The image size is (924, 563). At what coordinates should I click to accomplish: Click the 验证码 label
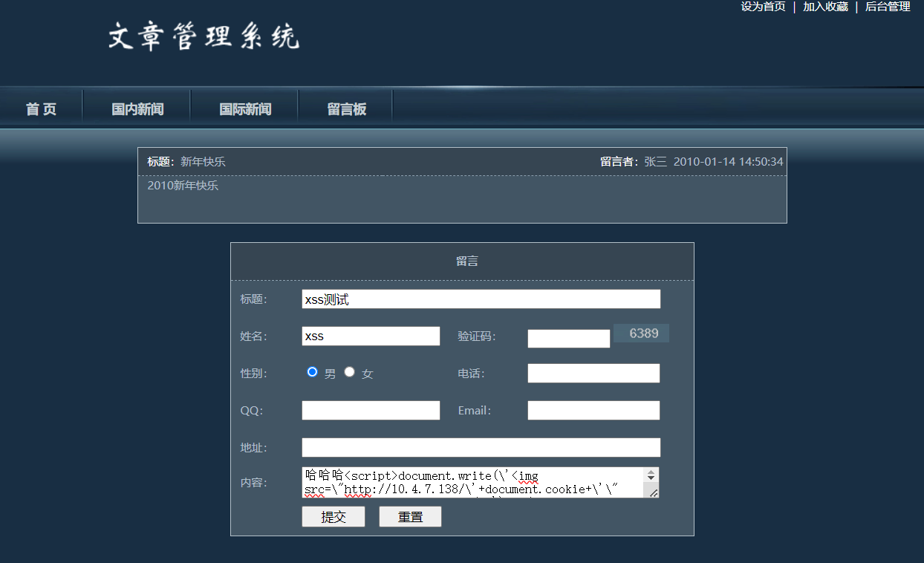click(476, 336)
